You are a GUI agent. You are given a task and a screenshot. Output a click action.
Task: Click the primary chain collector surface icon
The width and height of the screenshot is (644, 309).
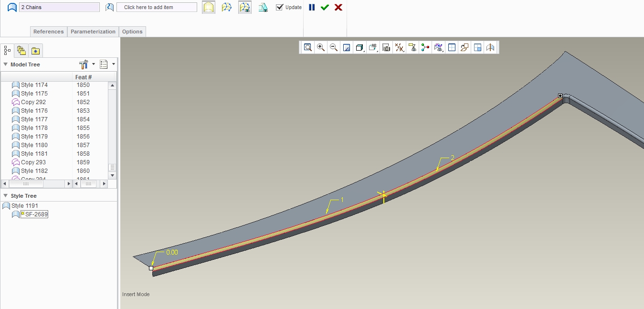pyautogui.click(x=12, y=7)
